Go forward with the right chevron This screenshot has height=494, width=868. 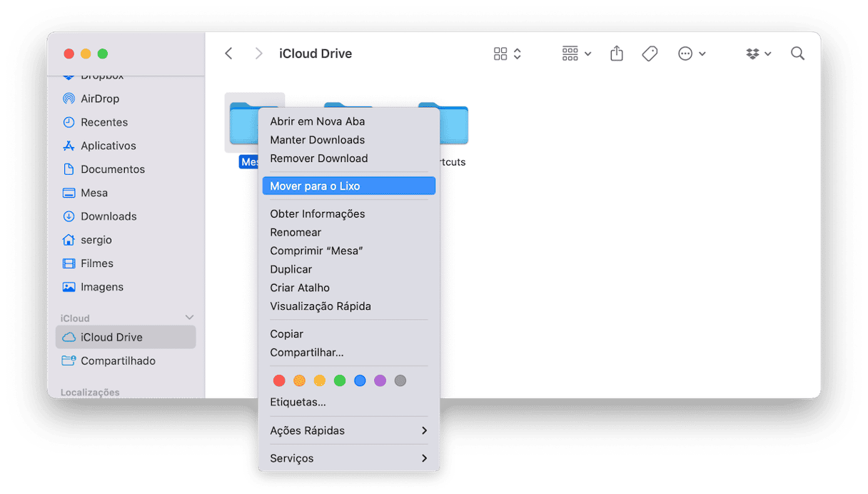(258, 54)
